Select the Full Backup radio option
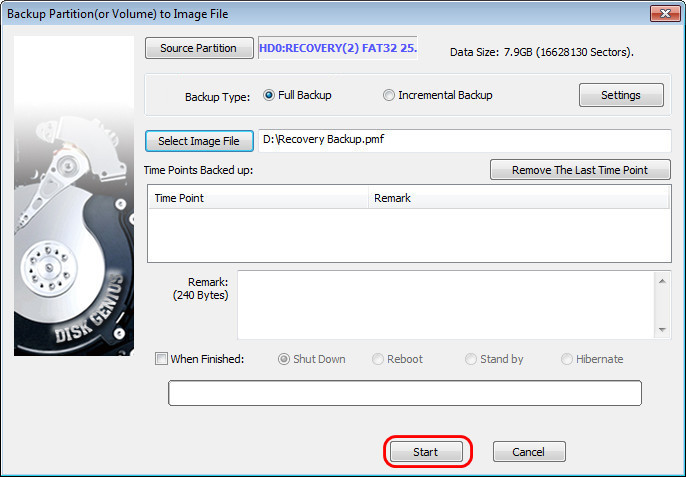This screenshot has height=477, width=686. click(269, 96)
